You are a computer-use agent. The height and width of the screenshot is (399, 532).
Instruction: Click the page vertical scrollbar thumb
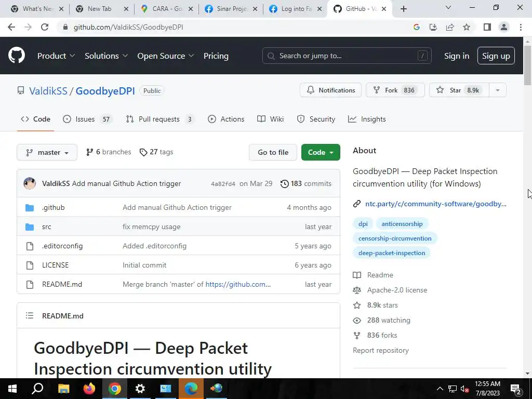click(x=527, y=64)
